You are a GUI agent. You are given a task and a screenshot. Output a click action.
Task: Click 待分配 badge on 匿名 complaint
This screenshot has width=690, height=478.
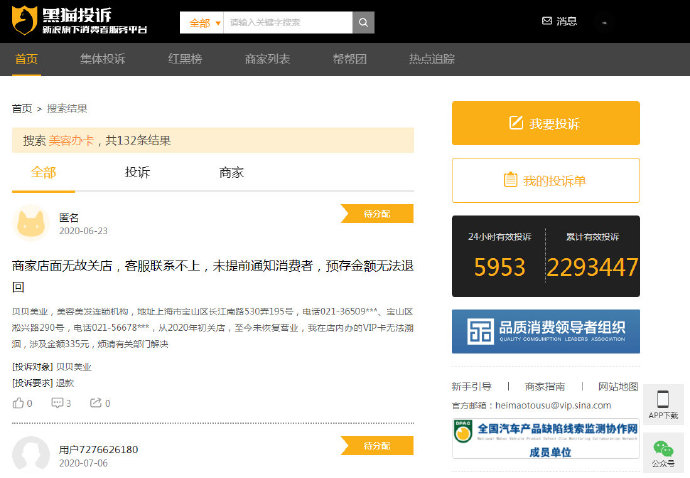[x=377, y=213]
